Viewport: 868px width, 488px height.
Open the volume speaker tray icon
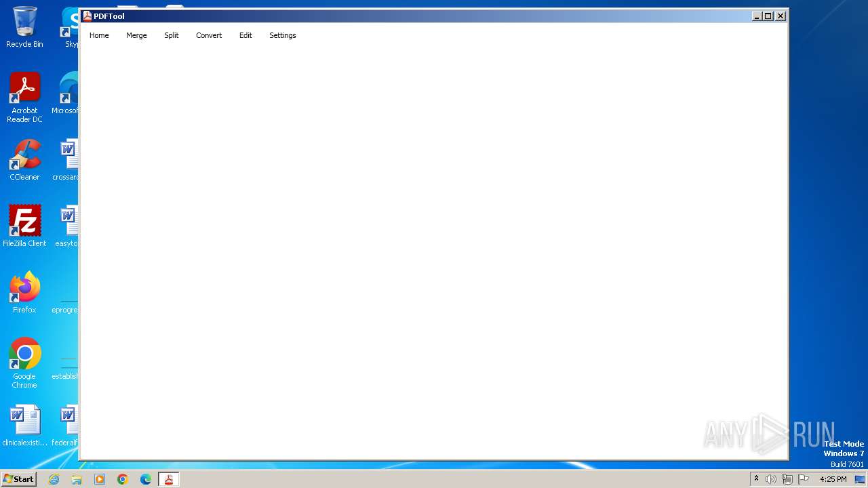tap(770, 479)
